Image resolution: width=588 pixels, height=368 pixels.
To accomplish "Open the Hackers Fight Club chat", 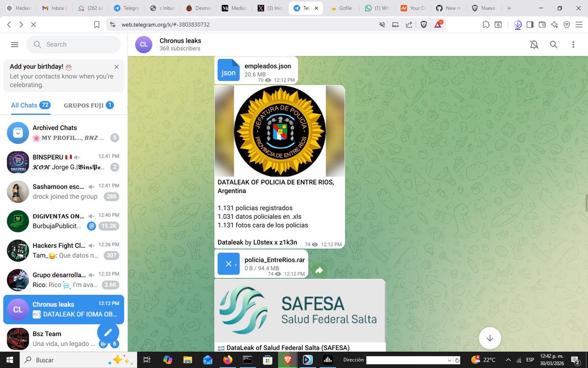I will 64,250.
